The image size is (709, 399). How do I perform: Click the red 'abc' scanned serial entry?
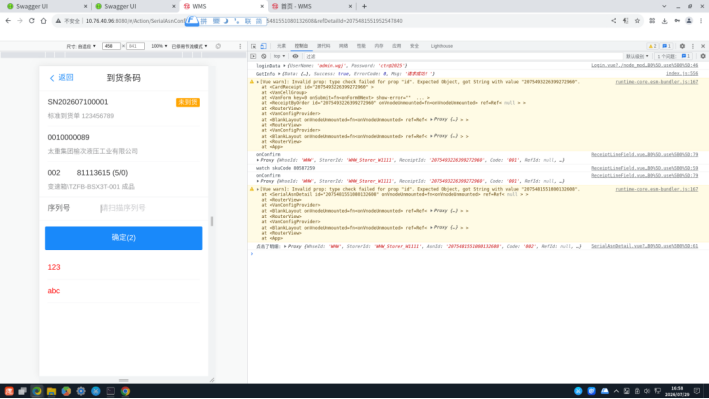(54, 291)
